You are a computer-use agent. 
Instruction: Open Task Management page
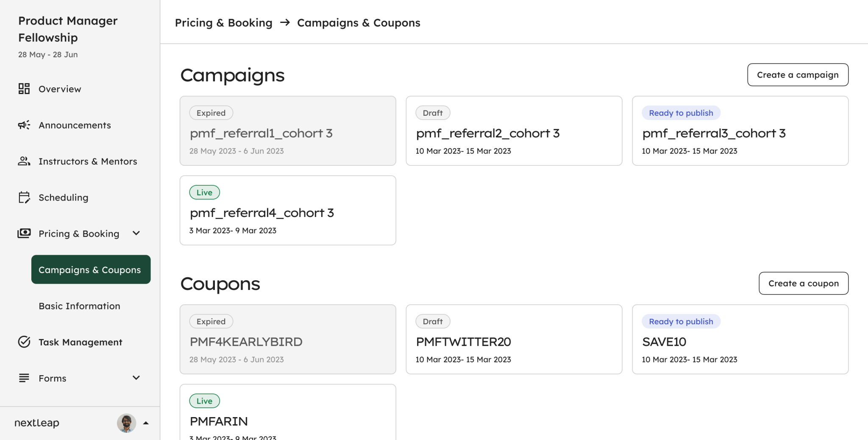click(x=81, y=342)
